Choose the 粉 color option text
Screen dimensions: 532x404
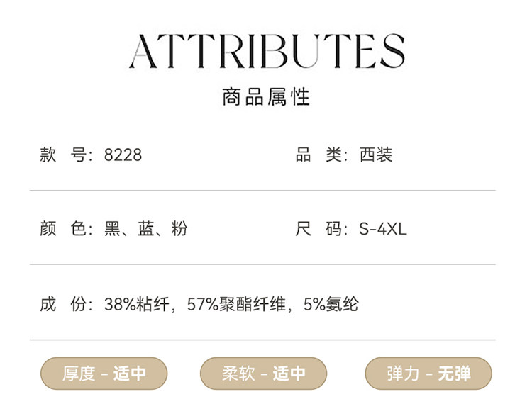(x=179, y=229)
